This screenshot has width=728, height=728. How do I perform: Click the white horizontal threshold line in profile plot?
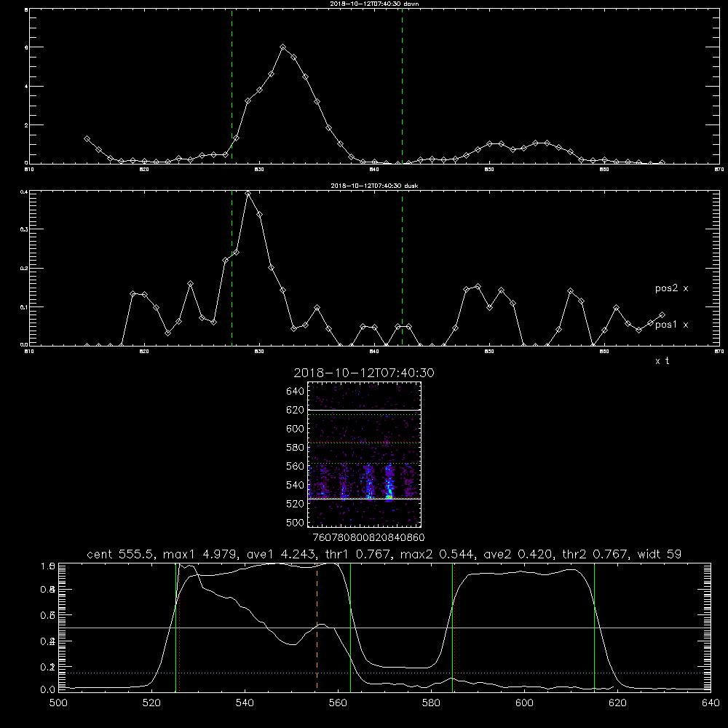tap(384, 628)
